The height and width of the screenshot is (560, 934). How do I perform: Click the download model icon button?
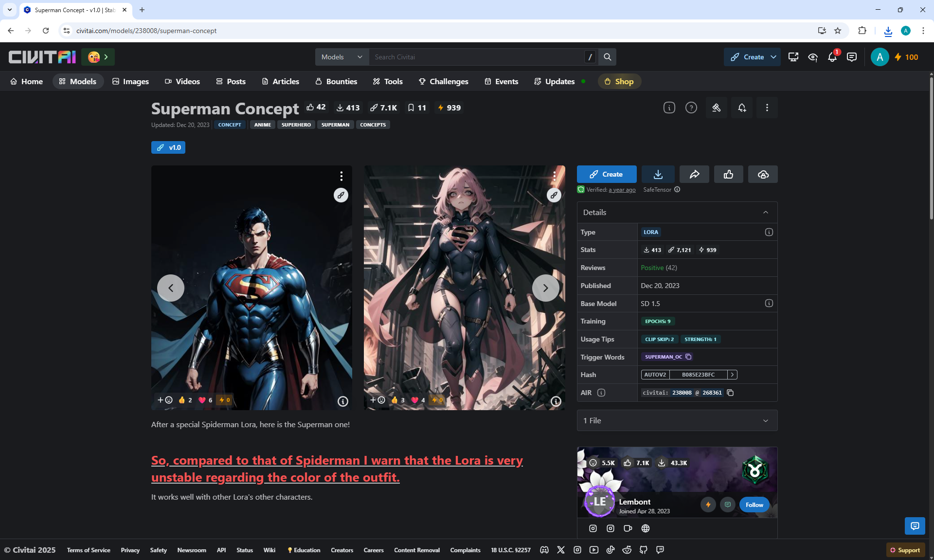pos(658,174)
